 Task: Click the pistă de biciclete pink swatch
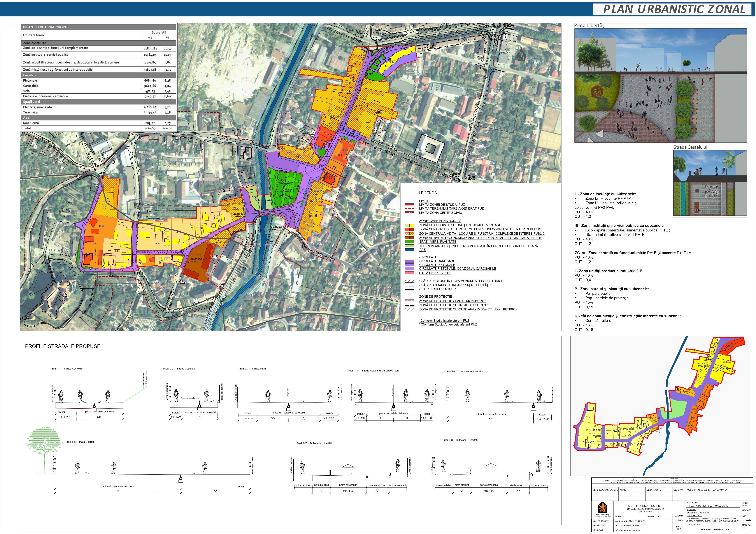[409, 273]
